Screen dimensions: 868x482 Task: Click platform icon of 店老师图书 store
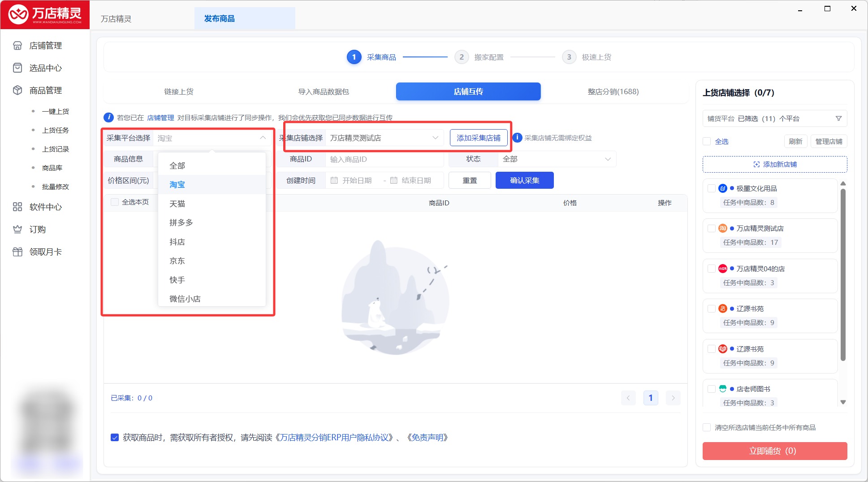(722, 389)
